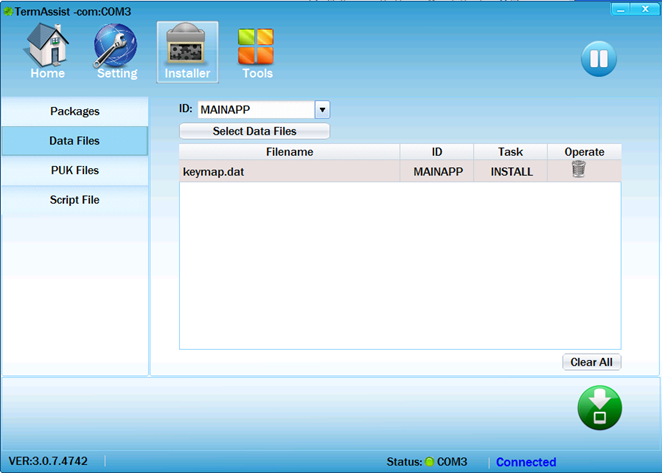Click the Filename column header
Screen dimensions: 662x473
[289, 152]
